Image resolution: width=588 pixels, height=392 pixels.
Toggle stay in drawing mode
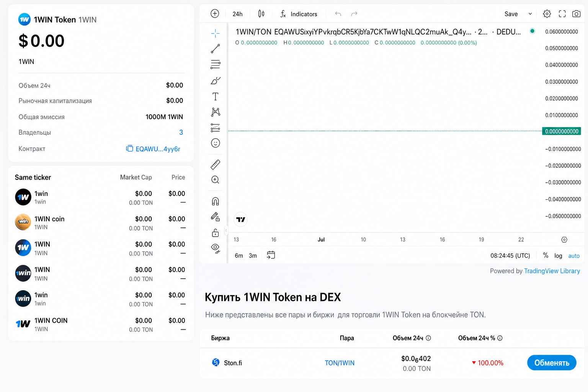[216, 217]
